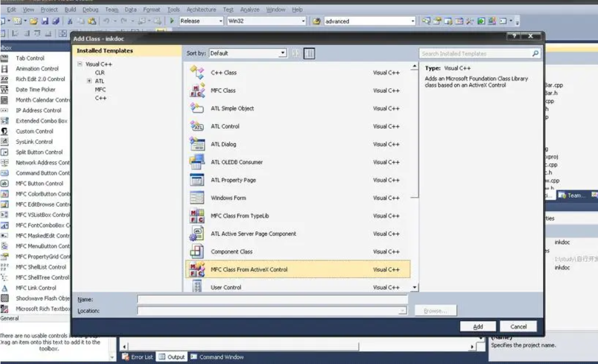598x364 pixels.
Task: Click the green Start Debugging arrow
Action: pos(172,21)
